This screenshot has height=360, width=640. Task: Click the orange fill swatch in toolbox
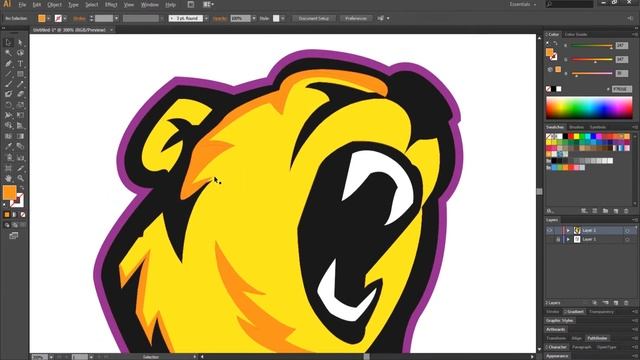pyautogui.click(x=9, y=192)
